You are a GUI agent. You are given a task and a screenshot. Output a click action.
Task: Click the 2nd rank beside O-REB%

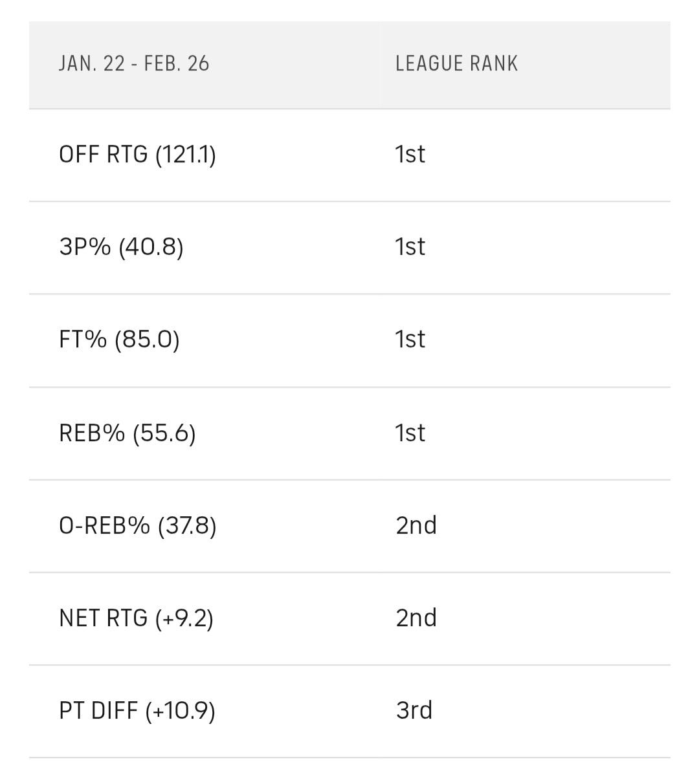[416, 525]
